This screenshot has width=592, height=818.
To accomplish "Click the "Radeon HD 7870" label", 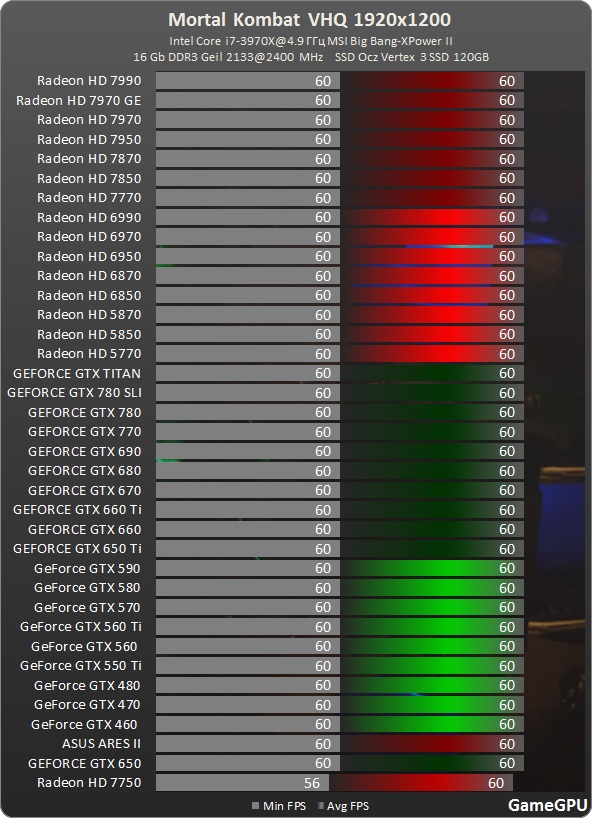I will tap(89, 159).
